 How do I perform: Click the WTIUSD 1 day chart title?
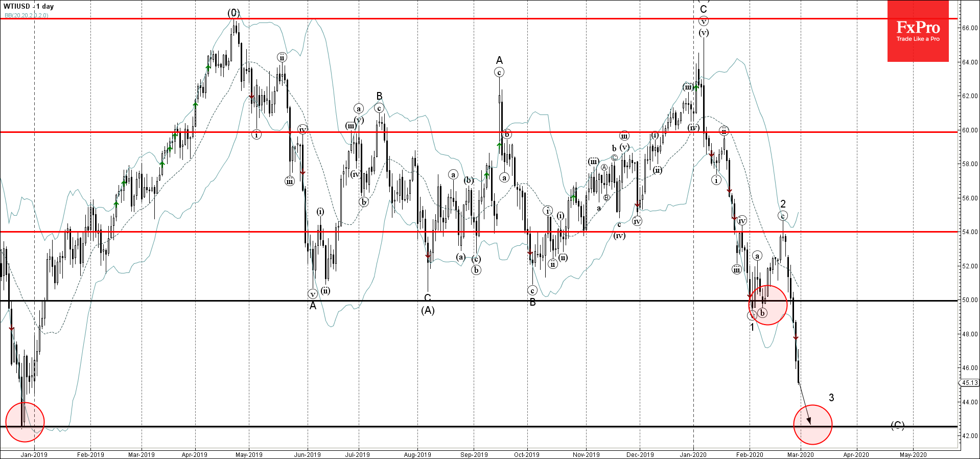click(x=29, y=6)
